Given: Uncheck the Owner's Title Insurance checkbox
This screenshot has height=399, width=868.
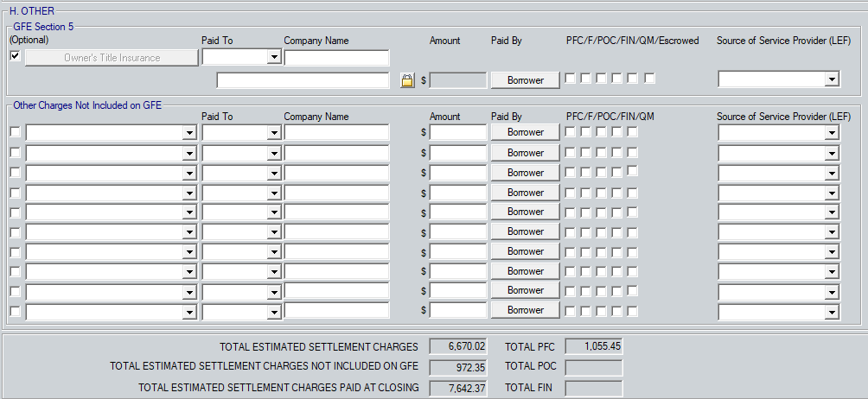Looking at the screenshot, I should pos(15,56).
